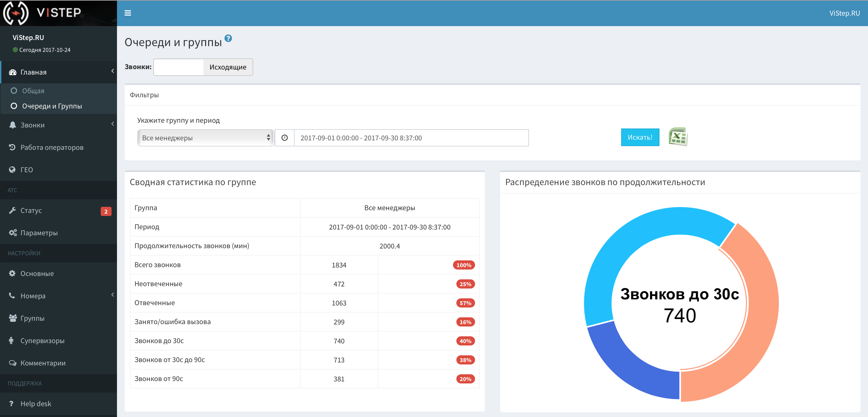Screen dimensions: 868x417
Task: Click the person icon beside Супервизоры
Action: (11, 340)
